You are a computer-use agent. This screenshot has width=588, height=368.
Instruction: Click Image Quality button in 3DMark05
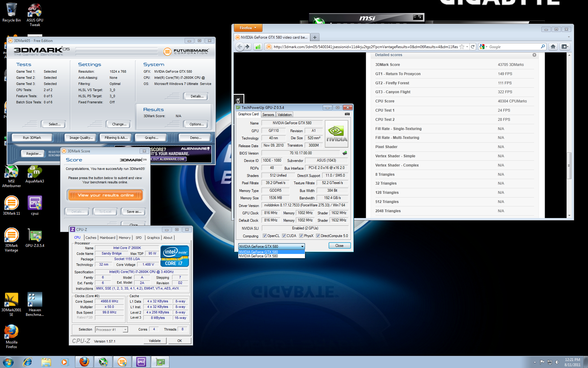tap(81, 138)
